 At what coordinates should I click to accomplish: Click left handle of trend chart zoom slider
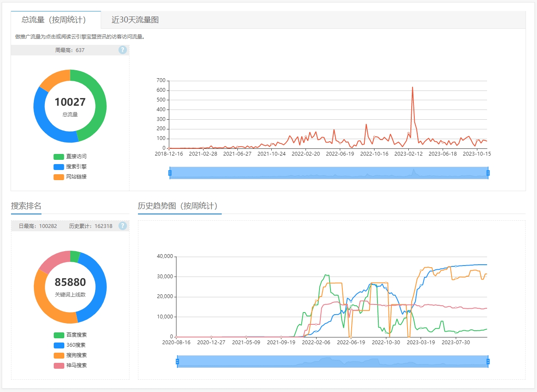point(177,362)
